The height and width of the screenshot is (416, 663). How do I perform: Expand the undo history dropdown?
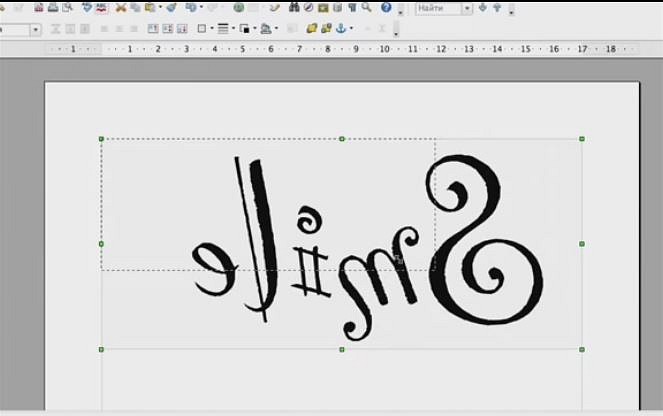pos(201,7)
